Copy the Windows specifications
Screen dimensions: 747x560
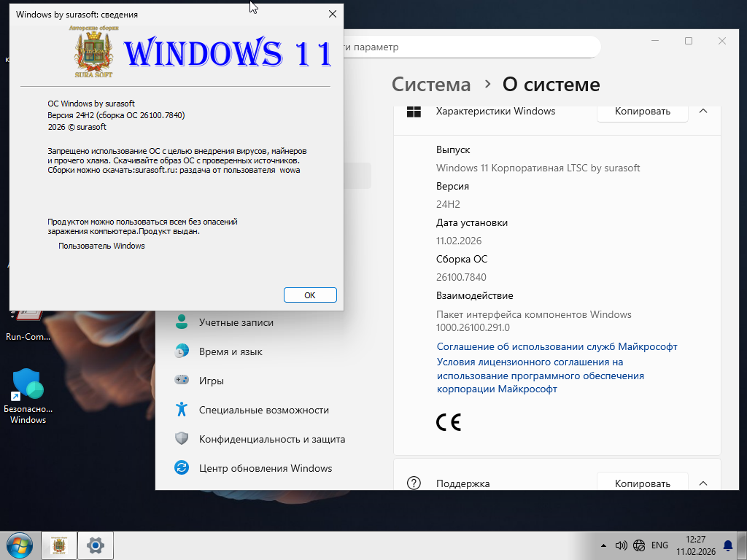tap(642, 112)
